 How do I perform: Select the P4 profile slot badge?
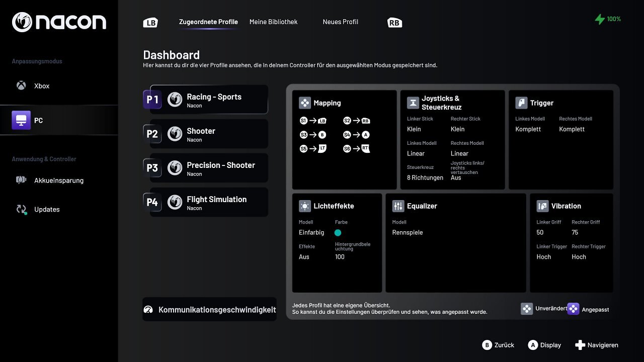click(x=152, y=202)
